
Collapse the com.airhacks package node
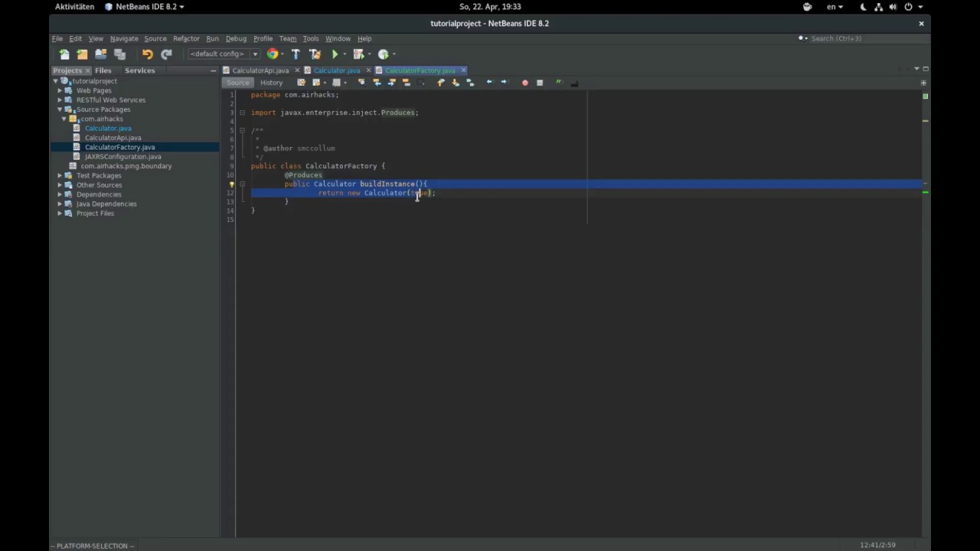pyautogui.click(x=64, y=119)
